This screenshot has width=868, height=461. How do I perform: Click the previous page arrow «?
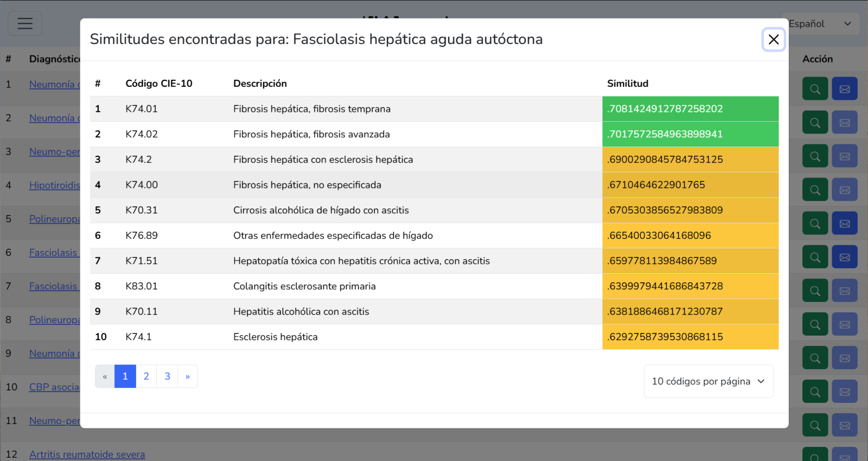[x=105, y=376]
